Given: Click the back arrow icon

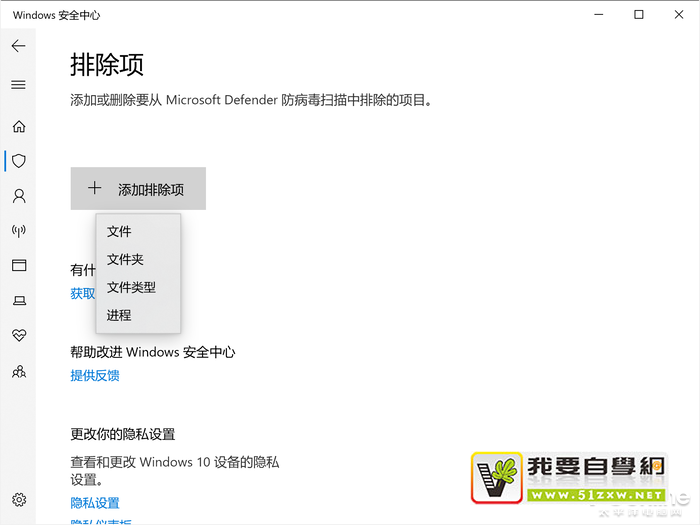Looking at the screenshot, I should coord(18,46).
